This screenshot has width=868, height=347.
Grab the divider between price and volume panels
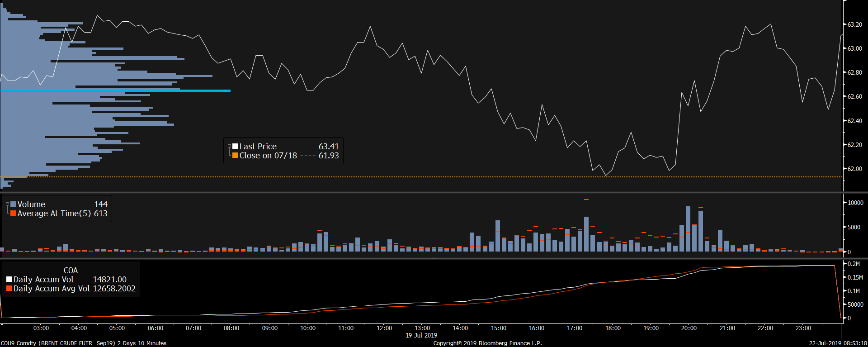coord(434,193)
